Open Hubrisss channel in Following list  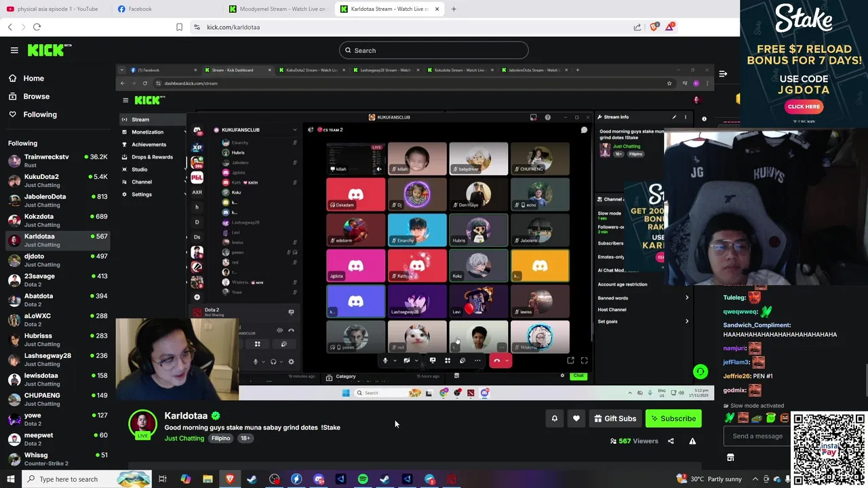[58, 340]
